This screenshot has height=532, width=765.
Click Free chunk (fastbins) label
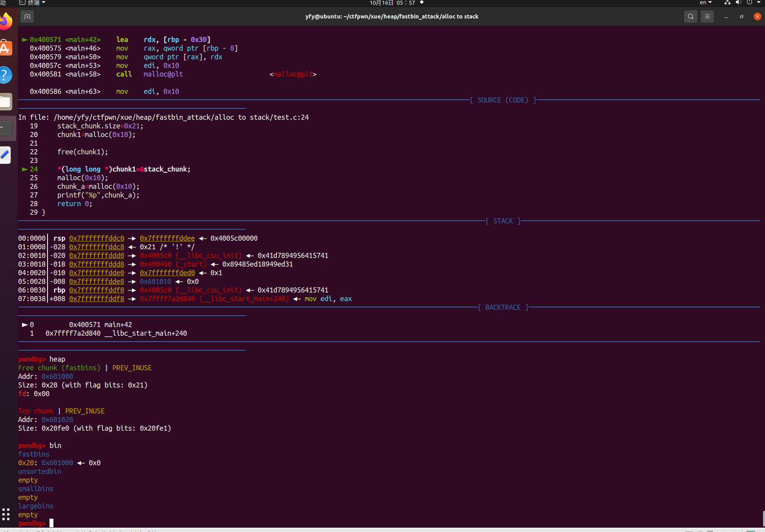[59, 368]
